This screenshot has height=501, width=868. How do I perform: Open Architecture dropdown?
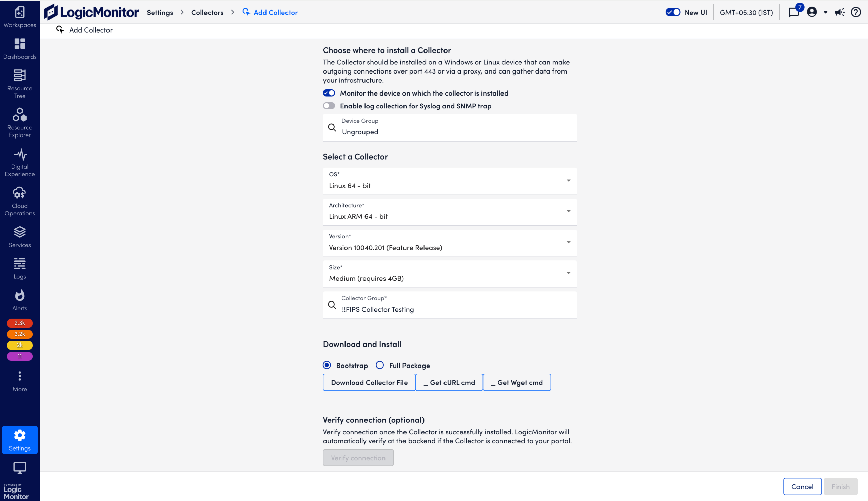450,212
